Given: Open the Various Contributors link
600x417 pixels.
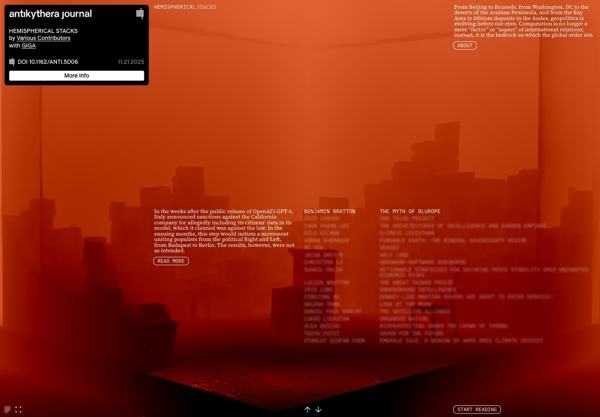Looking at the screenshot, I should [x=43, y=38].
